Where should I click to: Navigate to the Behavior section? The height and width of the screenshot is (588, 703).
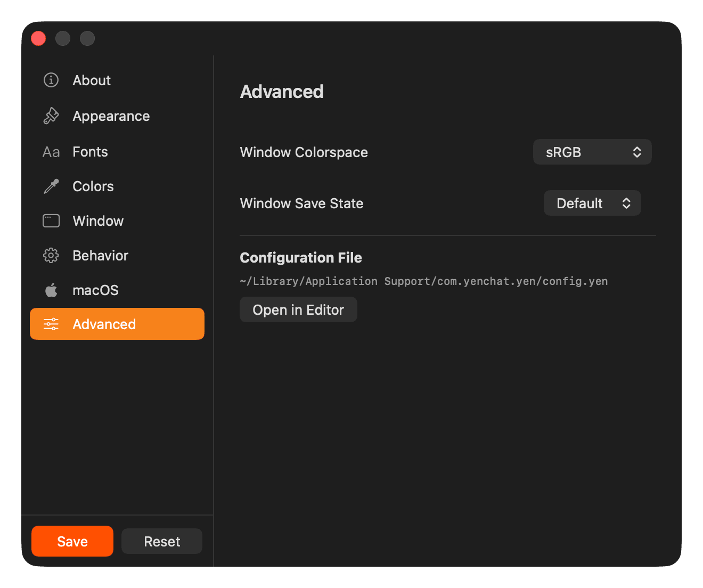click(x=100, y=255)
